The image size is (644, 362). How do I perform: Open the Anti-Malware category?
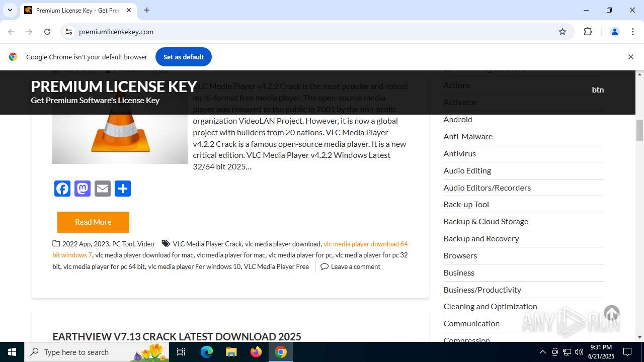click(468, 136)
